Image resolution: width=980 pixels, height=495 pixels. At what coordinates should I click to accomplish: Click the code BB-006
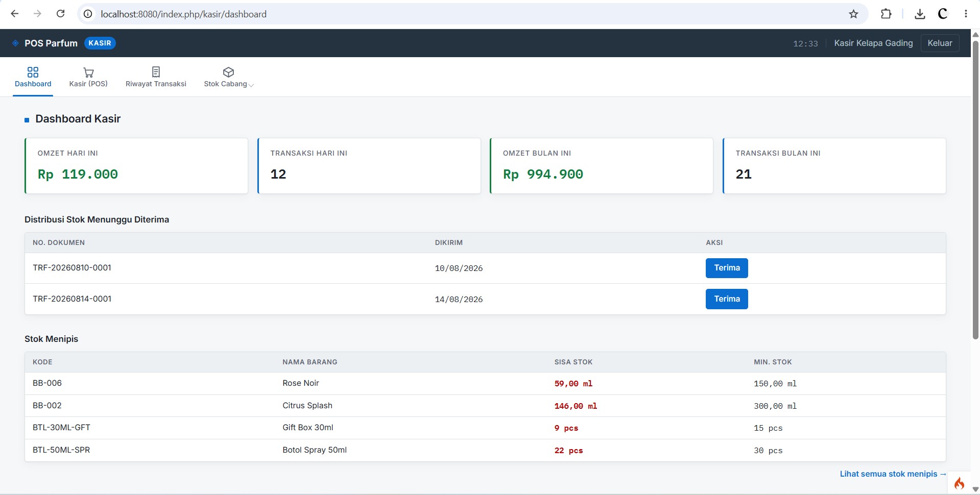coord(47,383)
